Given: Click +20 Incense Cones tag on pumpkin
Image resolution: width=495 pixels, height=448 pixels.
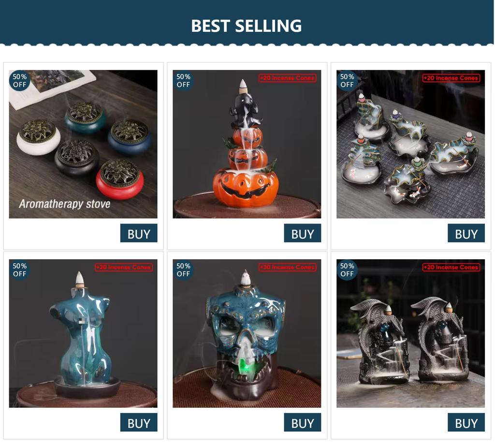Looking at the screenshot, I should point(288,78).
